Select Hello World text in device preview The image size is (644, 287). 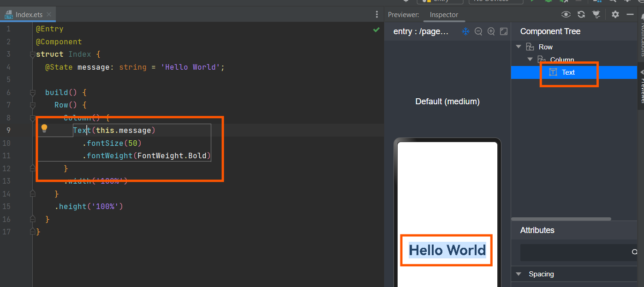[447, 250]
